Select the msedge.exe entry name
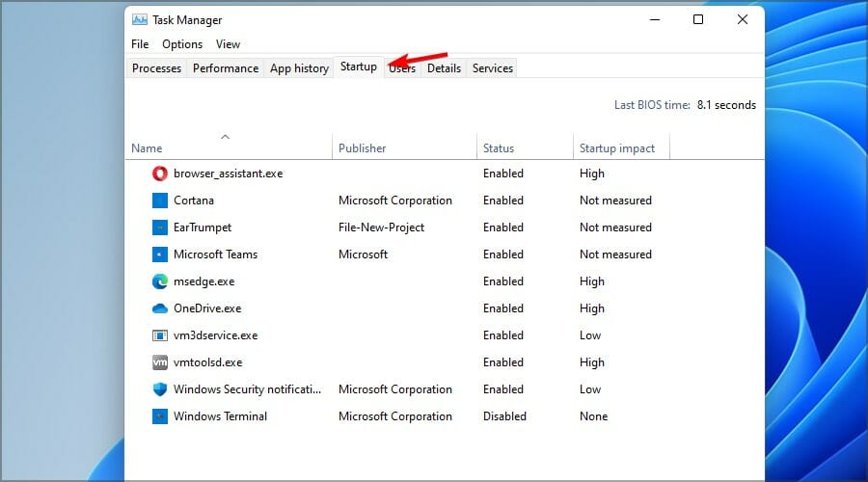 pyautogui.click(x=203, y=281)
